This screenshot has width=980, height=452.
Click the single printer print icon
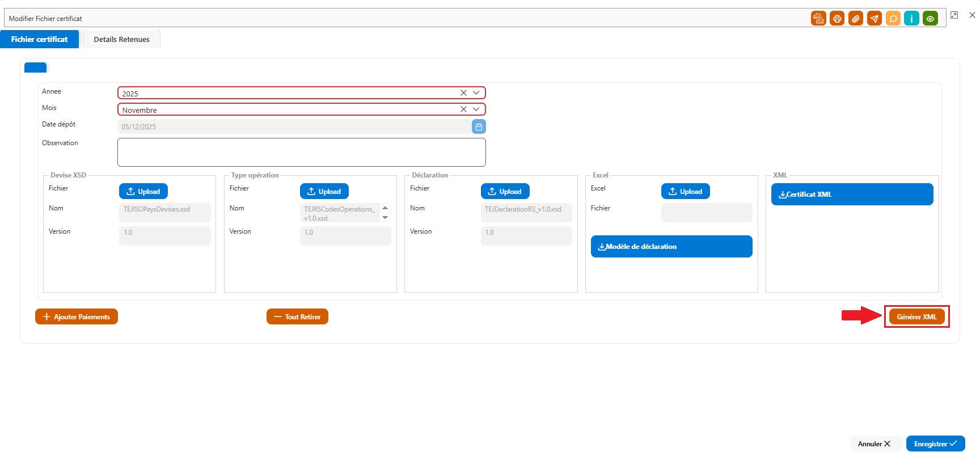tap(837, 19)
